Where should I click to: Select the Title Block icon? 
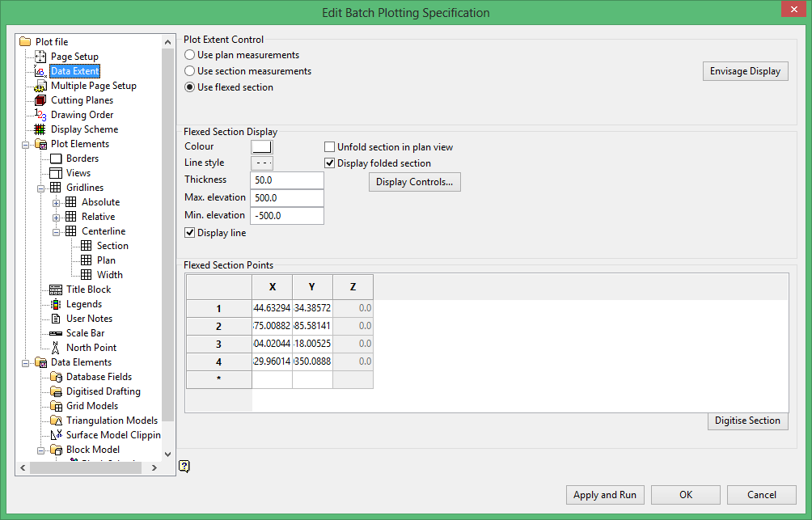[x=56, y=290]
